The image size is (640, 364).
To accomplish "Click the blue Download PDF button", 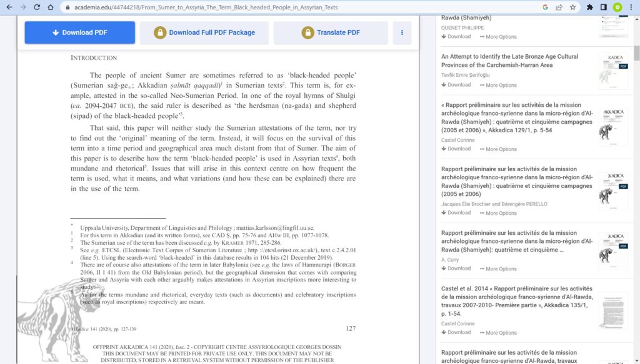I will (x=80, y=32).
